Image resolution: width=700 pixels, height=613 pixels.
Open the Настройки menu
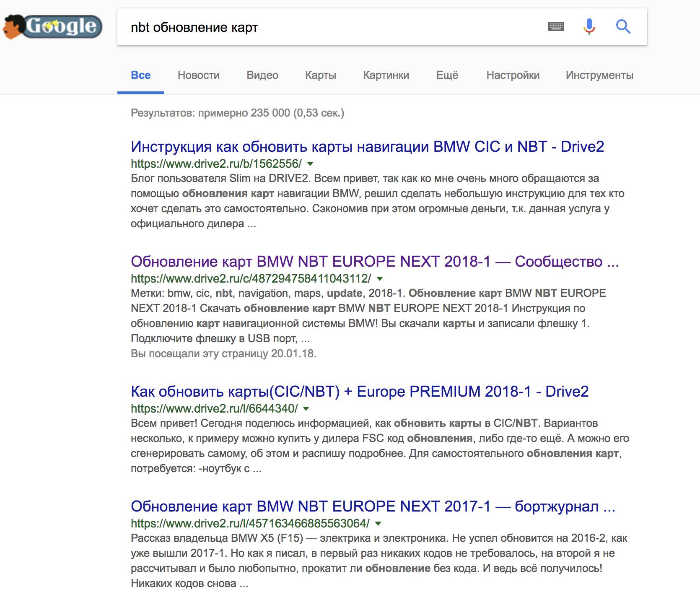pos(513,75)
